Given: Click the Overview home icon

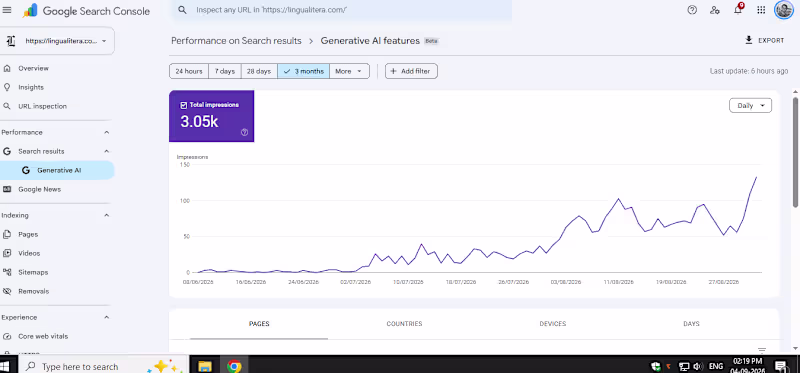Looking at the screenshot, I should pyautogui.click(x=7, y=68).
